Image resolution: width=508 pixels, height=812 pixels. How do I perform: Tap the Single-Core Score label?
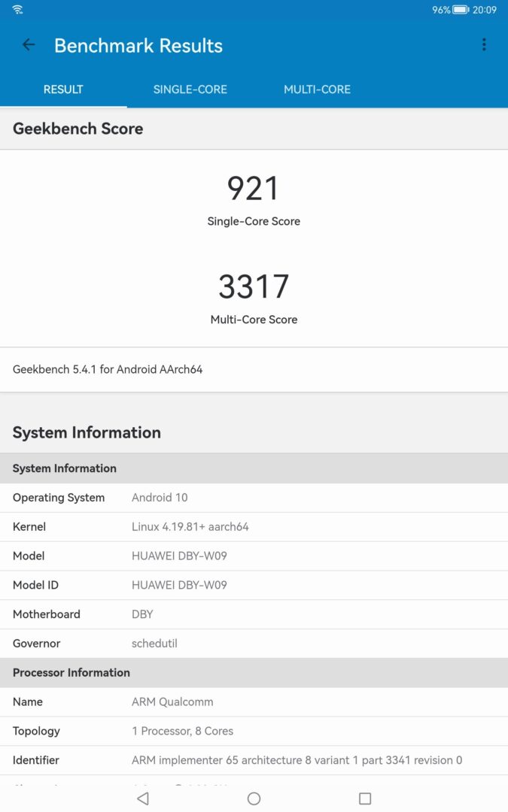(x=254, y=221)
